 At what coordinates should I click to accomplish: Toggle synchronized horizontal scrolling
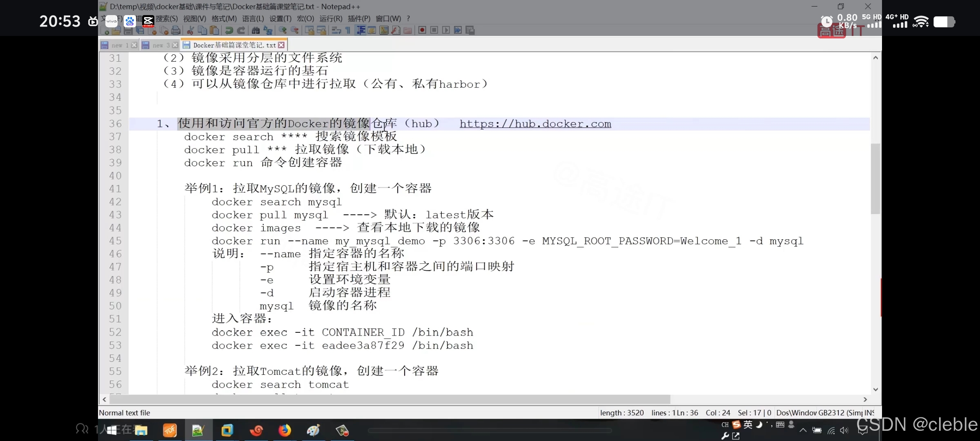pos(321,30)
